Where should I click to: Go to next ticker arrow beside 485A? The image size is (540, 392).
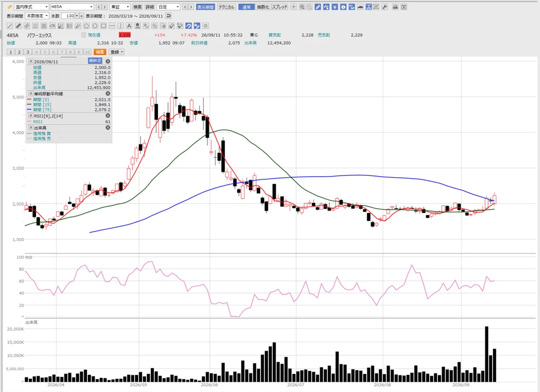pos(104,7)
